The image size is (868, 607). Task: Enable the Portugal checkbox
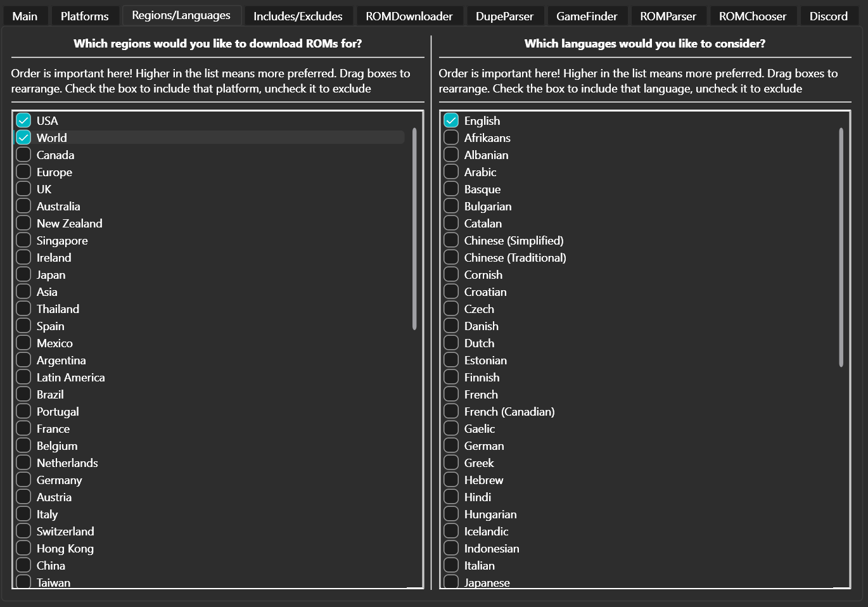[23, 411]
